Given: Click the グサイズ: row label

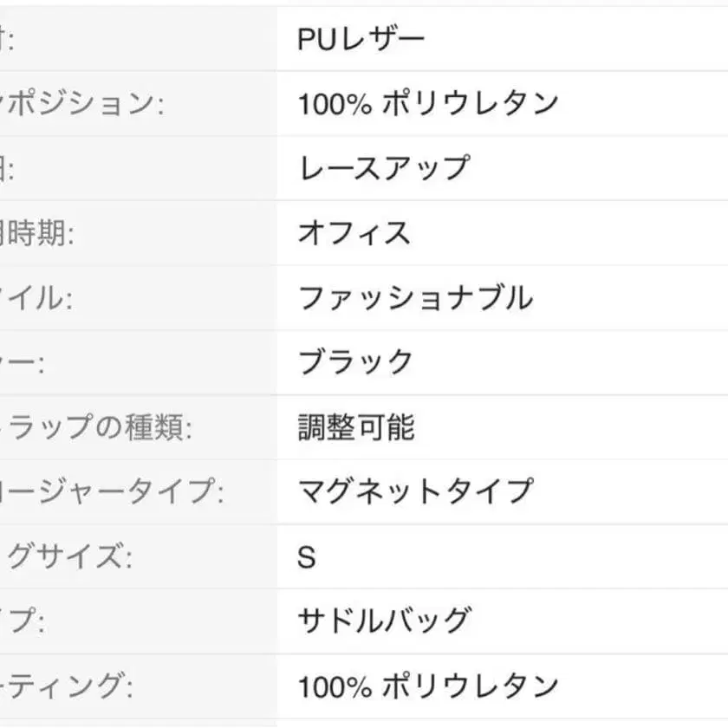Looking at the screenshot, I should tap(68, 556).
